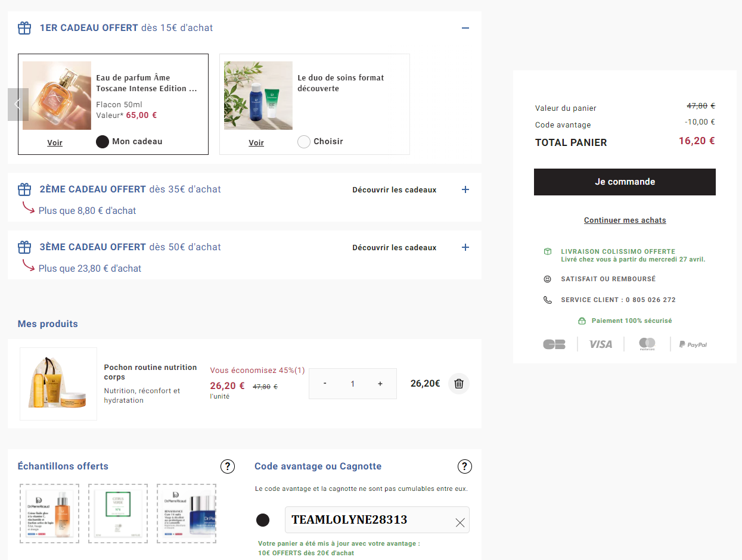Select the code avantage radio button
Screen dimensions: 742x560
262,520
